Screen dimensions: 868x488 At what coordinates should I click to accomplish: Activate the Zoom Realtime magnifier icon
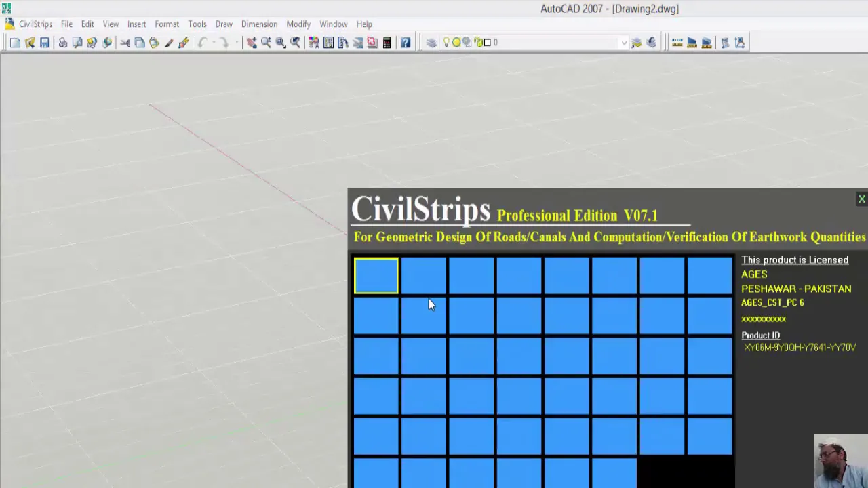(266, 43)
